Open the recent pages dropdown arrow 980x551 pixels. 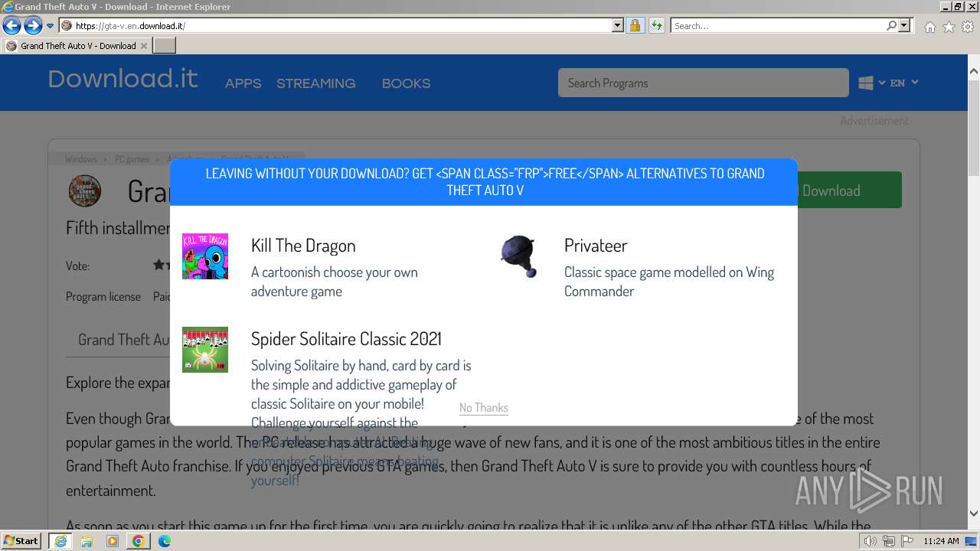click(x=50, y=26)
